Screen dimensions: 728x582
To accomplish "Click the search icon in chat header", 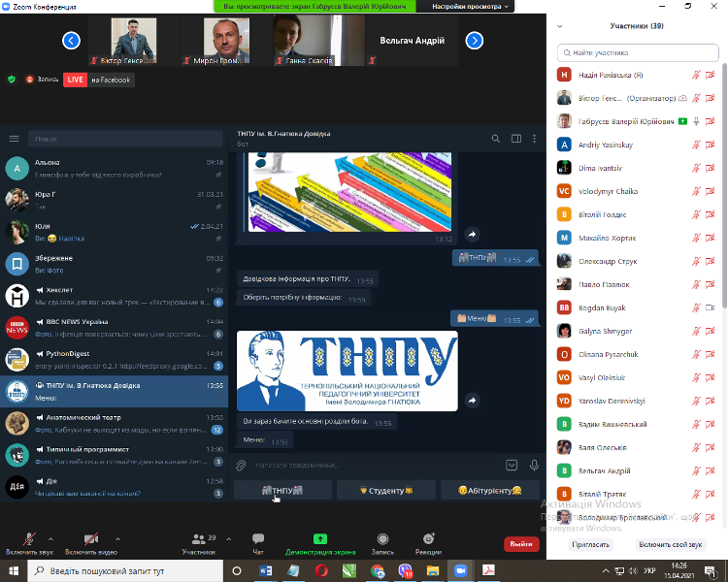I will point(494,139).
